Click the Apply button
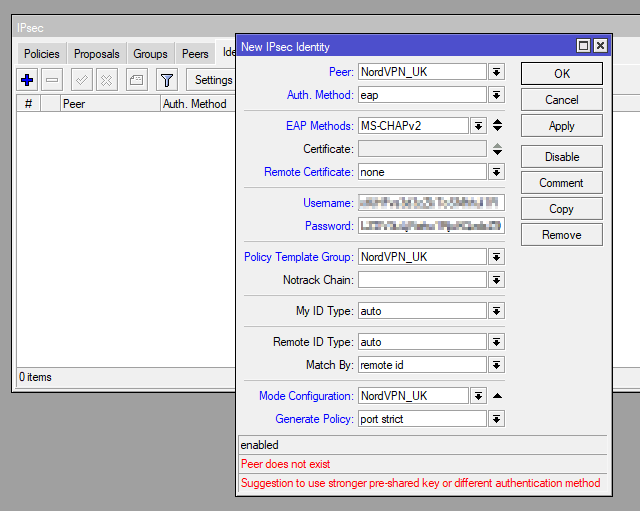Screen dimensions: 640x511 [x=562, y=126]
